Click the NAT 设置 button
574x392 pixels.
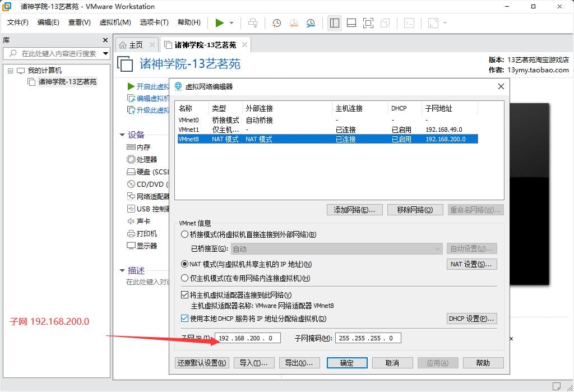pos(471,264)
